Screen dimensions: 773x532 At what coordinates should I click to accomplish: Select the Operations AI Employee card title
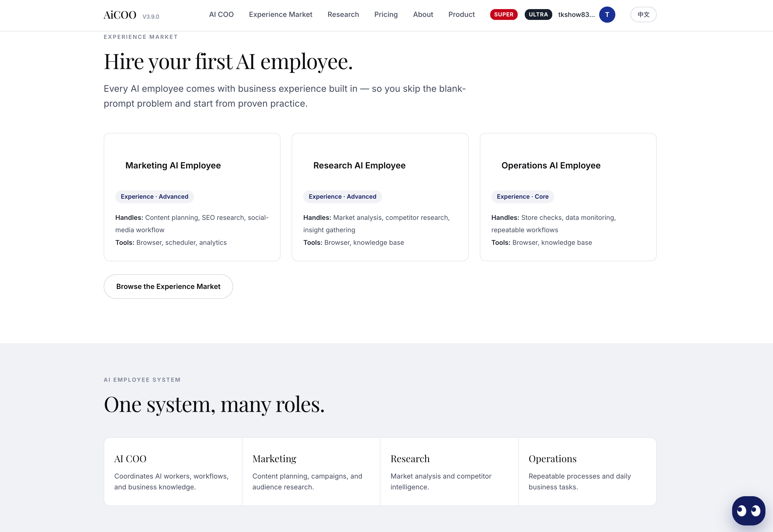pyautogui.click(x=551, y=166)
